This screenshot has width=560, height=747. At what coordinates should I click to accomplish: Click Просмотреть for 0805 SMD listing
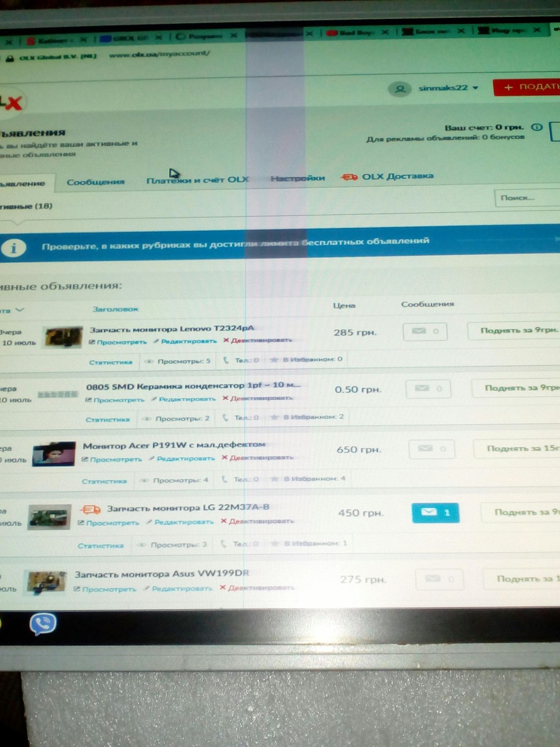point(115,400)
